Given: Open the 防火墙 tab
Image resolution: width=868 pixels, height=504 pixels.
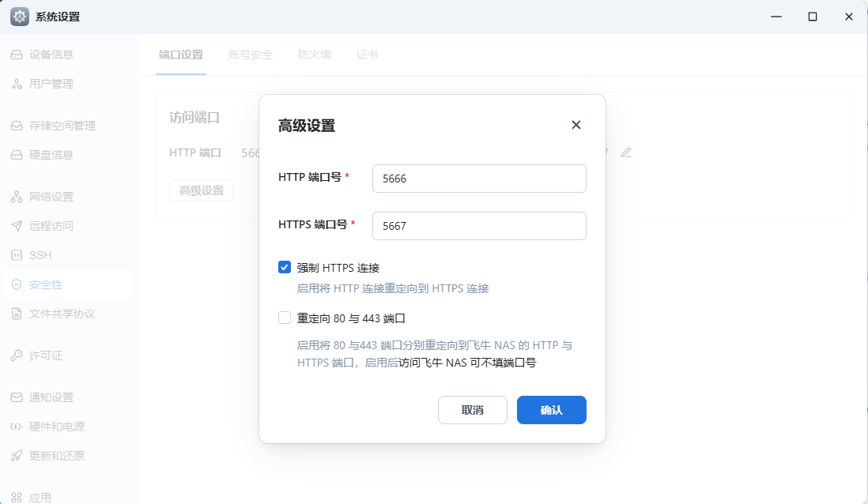Looking at the screenshot, I should coord(314,55).
